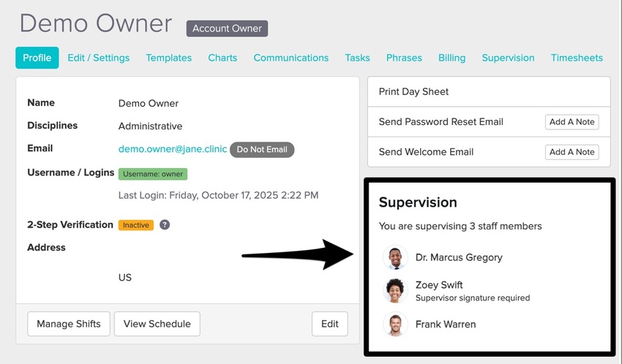The image size is (622, 364).
Task: Select the Tasks tab
Action: [x=357, y=58]
